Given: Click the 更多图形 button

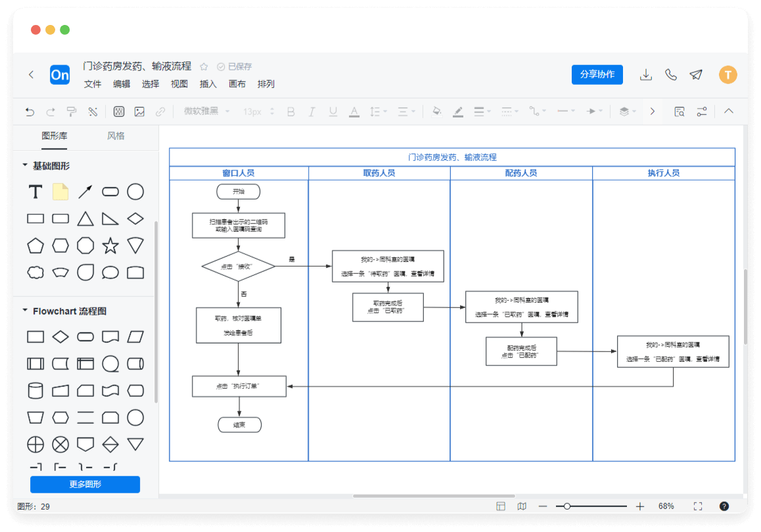Looking at the screenshot, I should click(x=85, y=485).
